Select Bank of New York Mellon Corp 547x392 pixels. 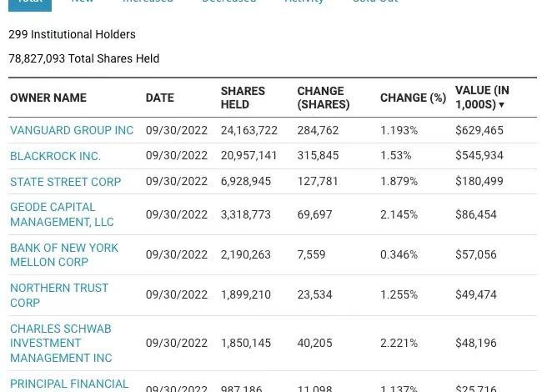coord(64,254)
